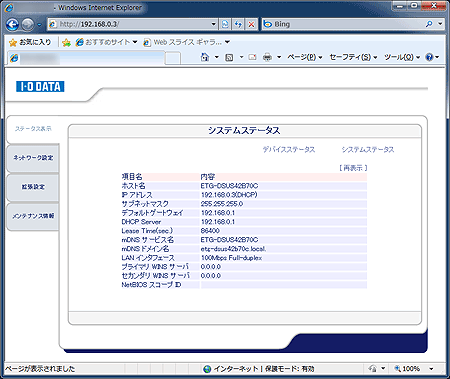The height and width of the screenshot is (379, 450).
Task: Click the compatibility view icon
Action: 226,24
